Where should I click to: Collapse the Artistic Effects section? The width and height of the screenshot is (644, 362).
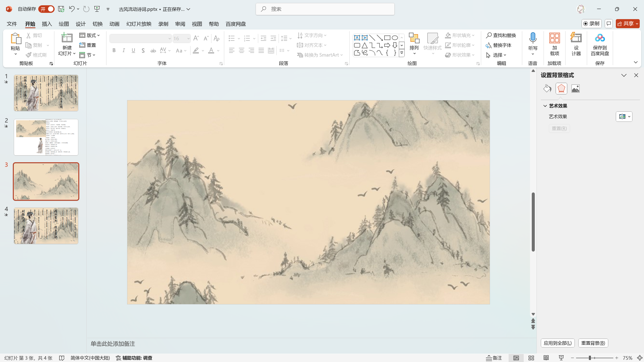545,106
